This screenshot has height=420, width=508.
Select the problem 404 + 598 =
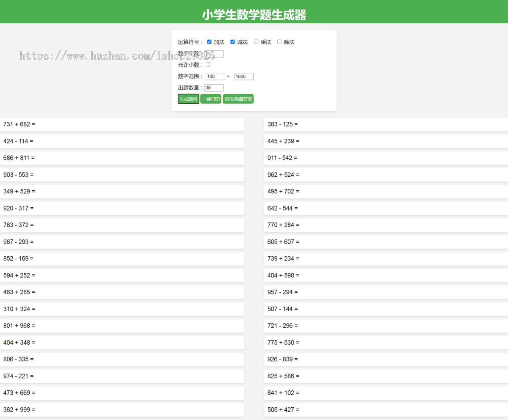pos(386,275)
